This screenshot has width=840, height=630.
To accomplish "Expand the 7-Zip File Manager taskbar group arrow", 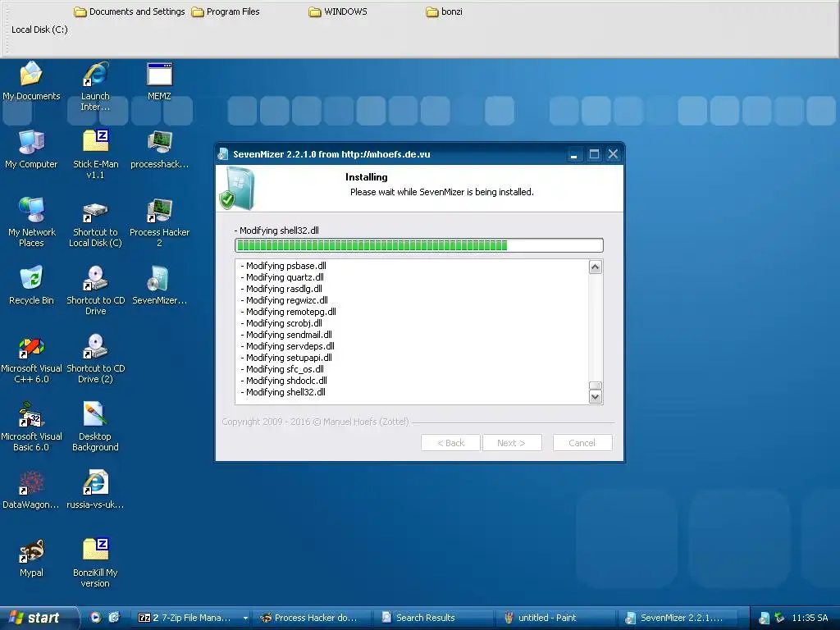I will coord(245,618).
